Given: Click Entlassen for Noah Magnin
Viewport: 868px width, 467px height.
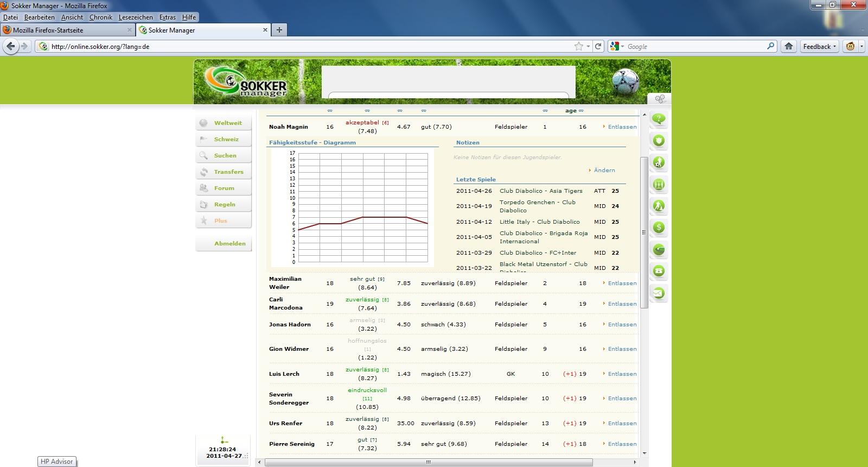Looking at the screenshot, I should [622, 127].
